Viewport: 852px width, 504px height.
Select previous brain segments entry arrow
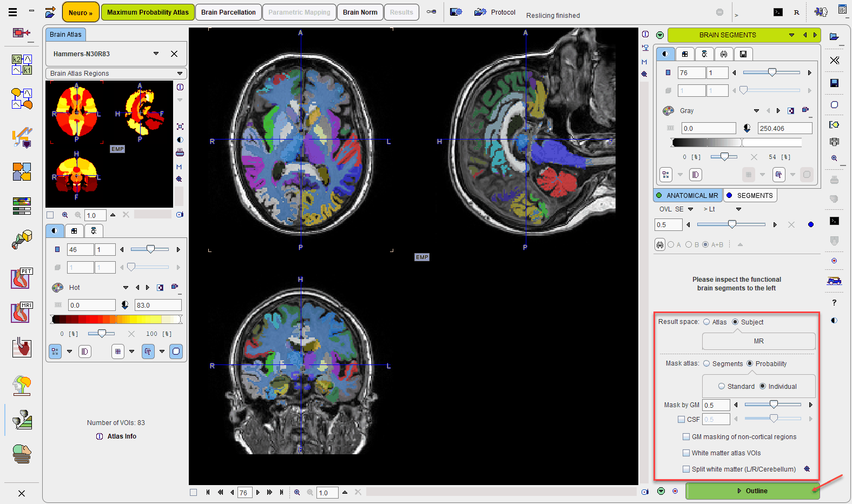tap(805, 35)
